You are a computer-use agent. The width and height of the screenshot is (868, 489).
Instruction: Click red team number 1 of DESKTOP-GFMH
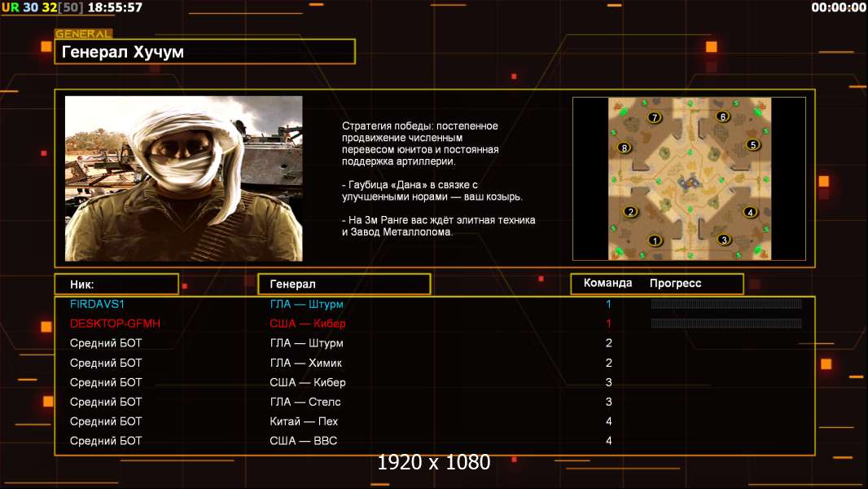click(x=608, y=324)
